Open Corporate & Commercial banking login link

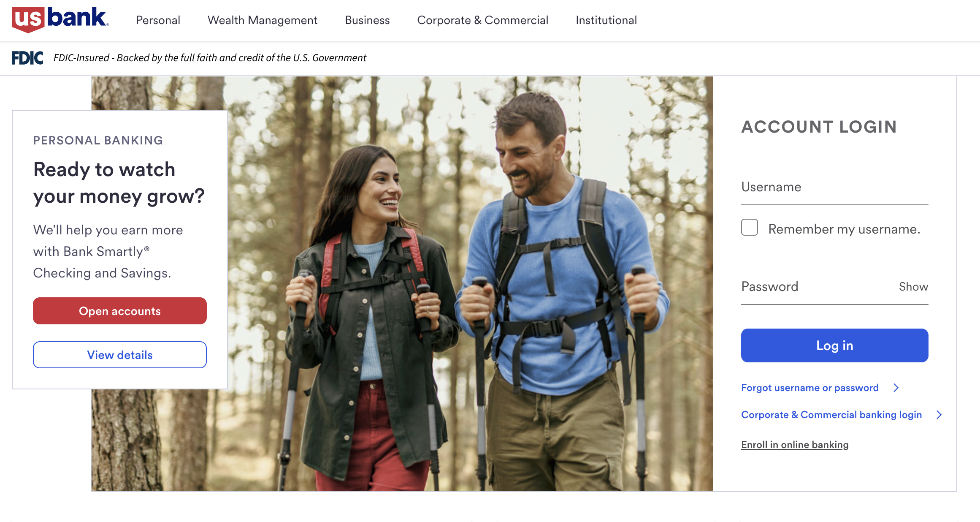(x=831, y=415)
